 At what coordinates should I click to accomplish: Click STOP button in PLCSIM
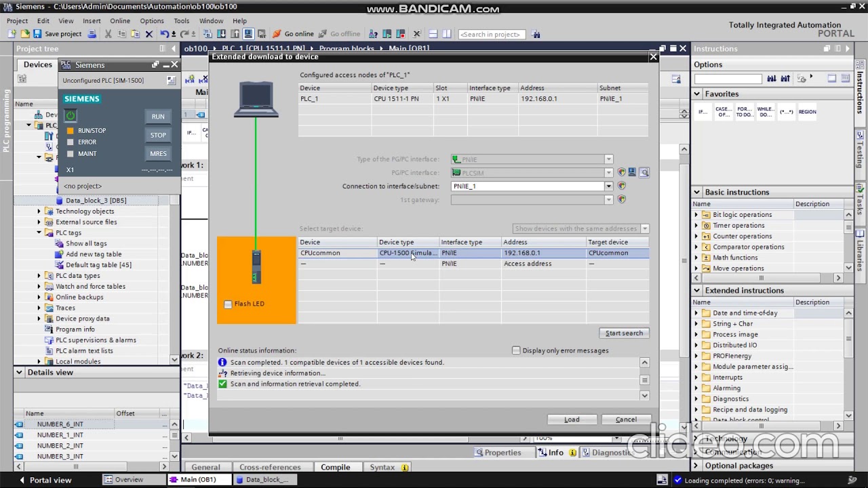point(158,135)
